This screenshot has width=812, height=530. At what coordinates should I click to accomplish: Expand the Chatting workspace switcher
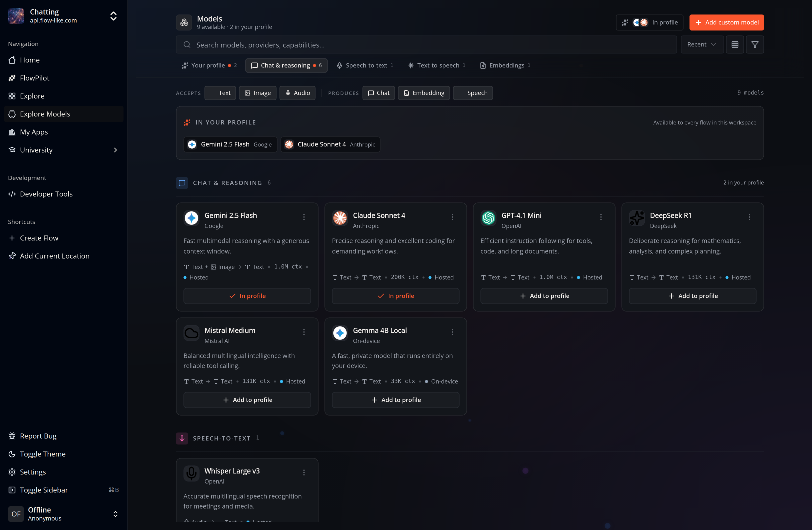113,16
